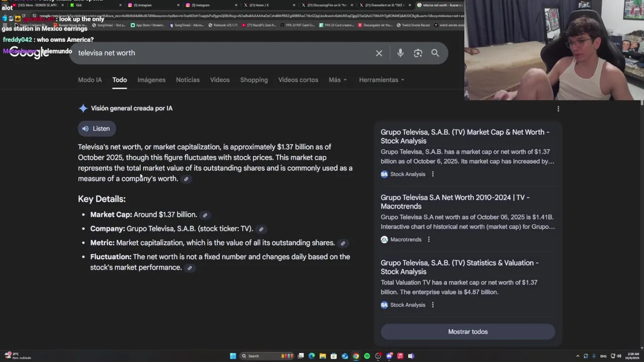The width and height of the screenshot is (644, 362).
Task: Open Spotify from the taskbar
Action: tap(367, 356)
